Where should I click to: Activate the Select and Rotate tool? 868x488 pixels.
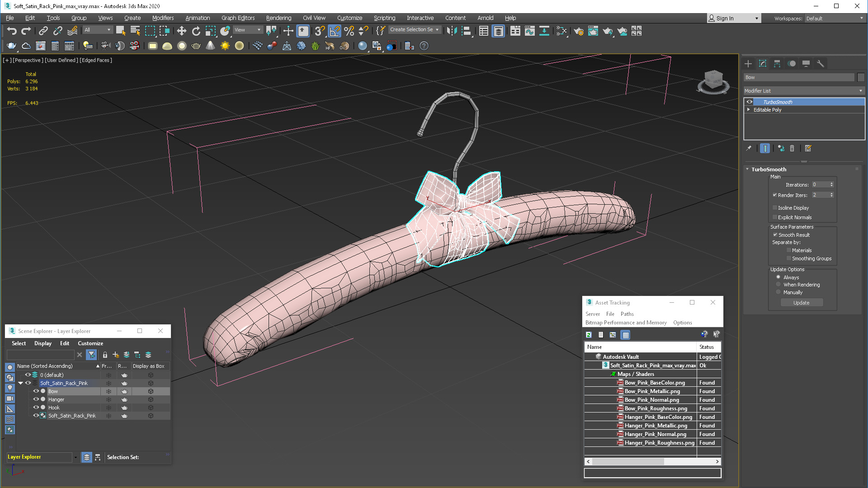pyautogui.click(x=196, y=31)
